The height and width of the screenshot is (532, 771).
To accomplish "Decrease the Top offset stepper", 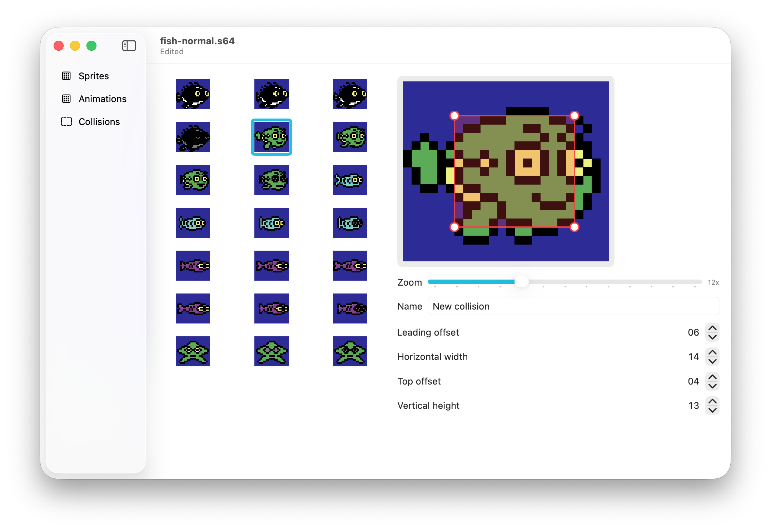I will [x=712, y=386].
